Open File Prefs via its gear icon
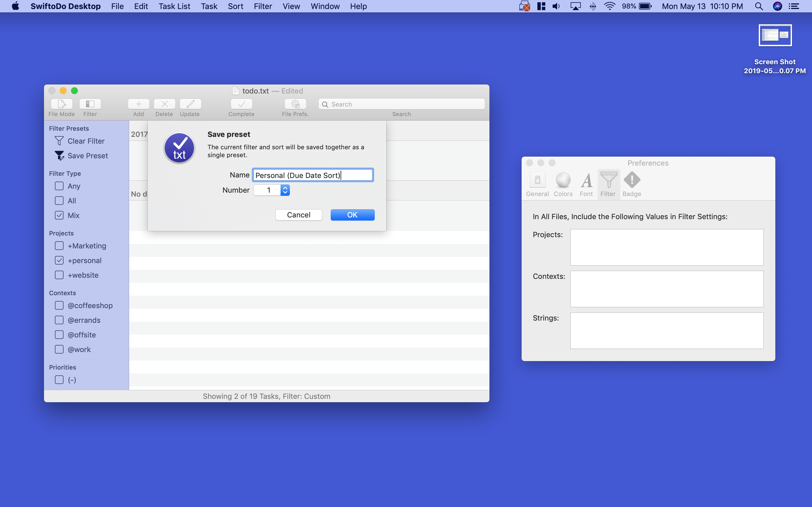The height and width of the screenshot is (507, 812). (x=295, y=104)
